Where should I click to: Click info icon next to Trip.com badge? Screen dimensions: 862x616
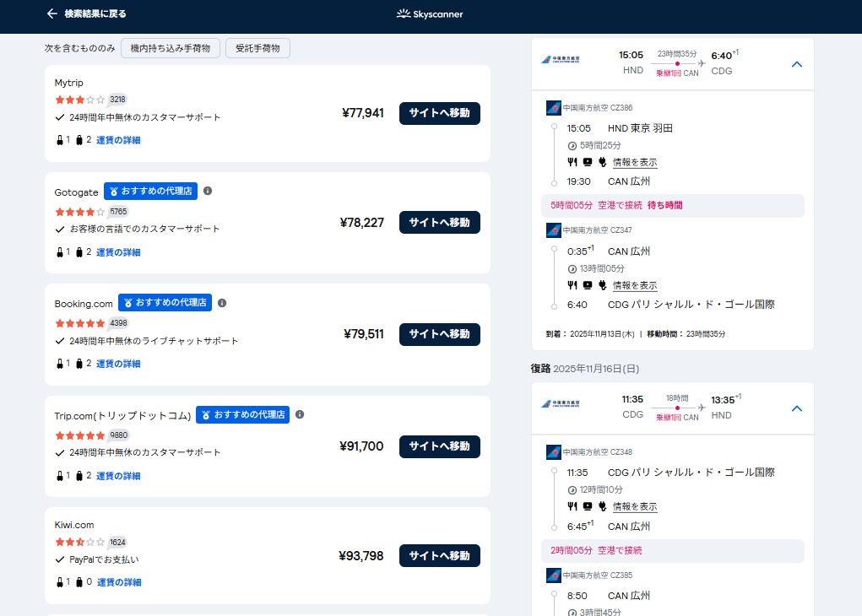(300, 414)
